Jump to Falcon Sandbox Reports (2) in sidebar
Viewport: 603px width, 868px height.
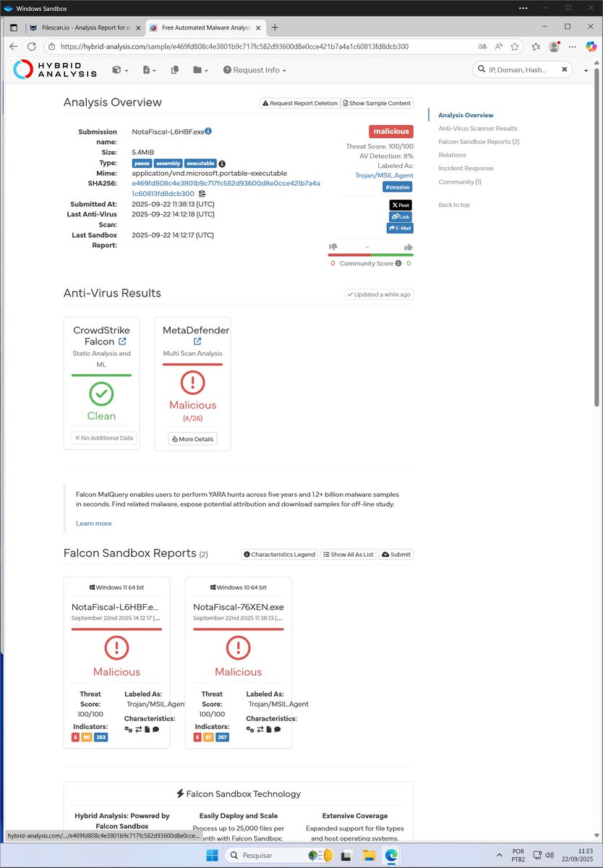click(479, 142)
